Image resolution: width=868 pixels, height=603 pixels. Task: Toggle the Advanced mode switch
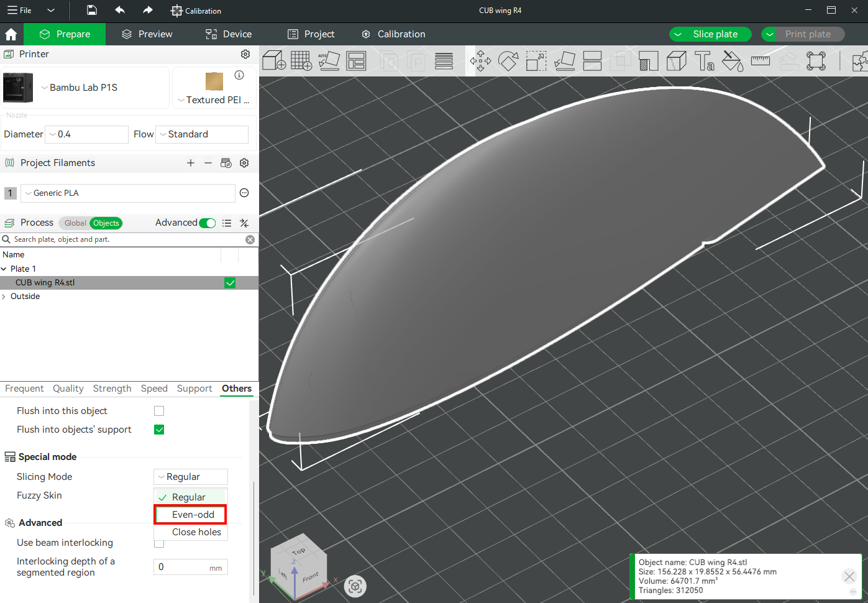(x=208, y=223)
